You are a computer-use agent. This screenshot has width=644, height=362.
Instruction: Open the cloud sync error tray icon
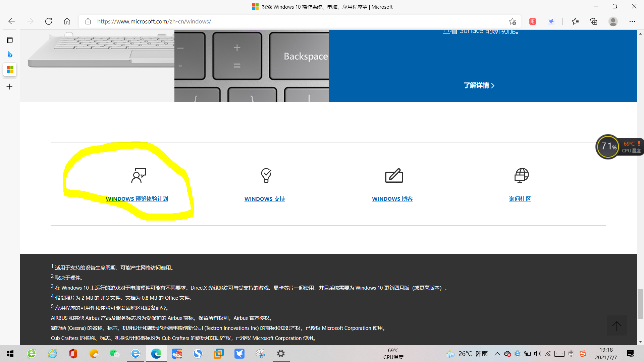tap(507, 354)
